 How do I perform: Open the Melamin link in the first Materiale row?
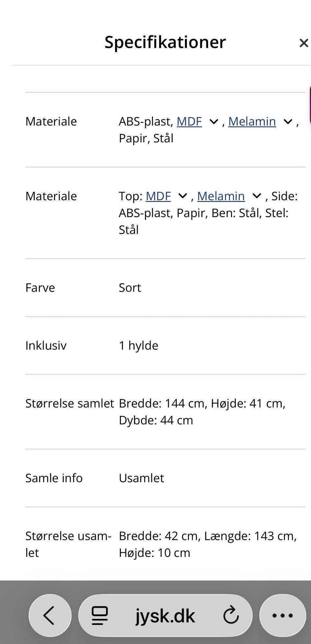[252, 122]
